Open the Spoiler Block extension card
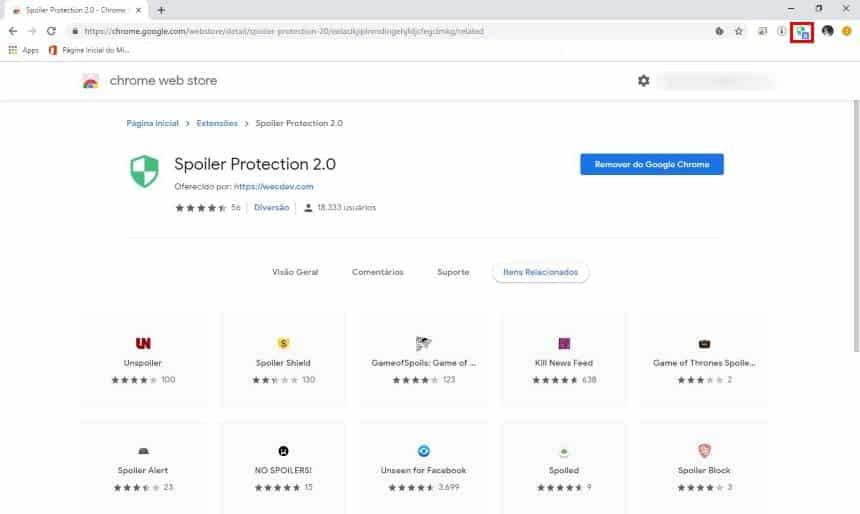 (704, 467)
